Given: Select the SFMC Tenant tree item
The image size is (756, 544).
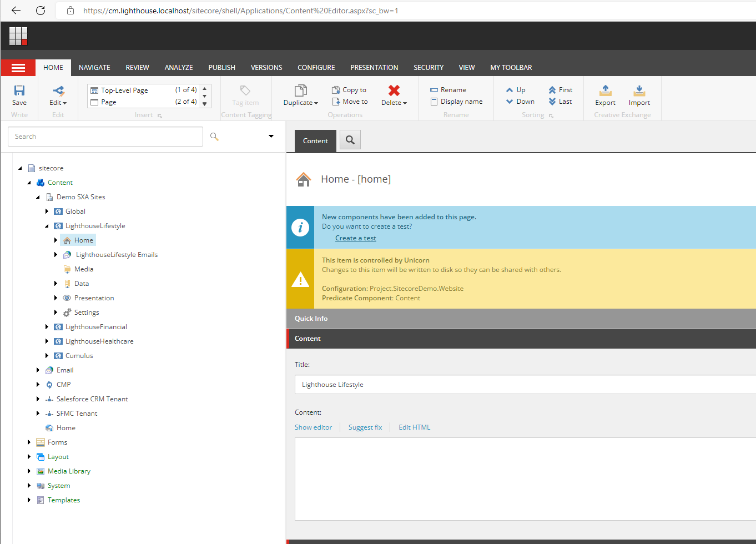Looking at the screenshot, I should click(x=77, y=414).
